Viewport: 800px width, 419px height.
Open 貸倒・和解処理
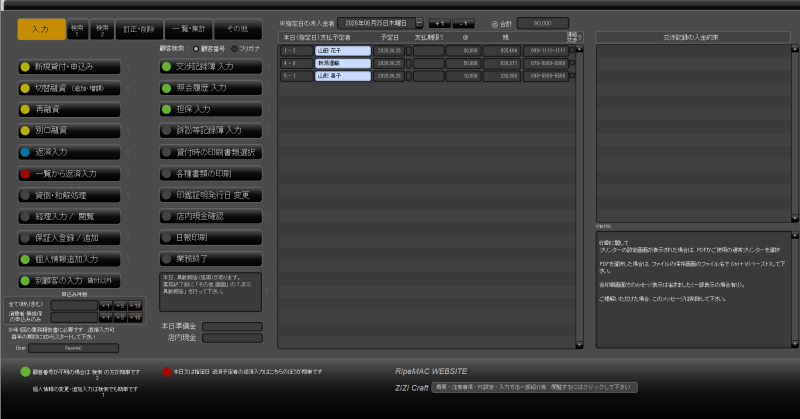pyautogui.click(x=69, y=195)
